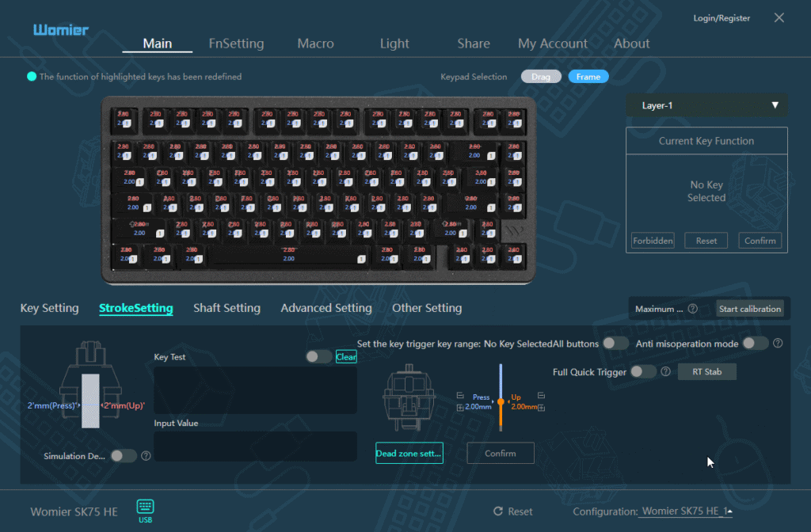
Task: Click the Forbidden button
Action: click(653, 241)
